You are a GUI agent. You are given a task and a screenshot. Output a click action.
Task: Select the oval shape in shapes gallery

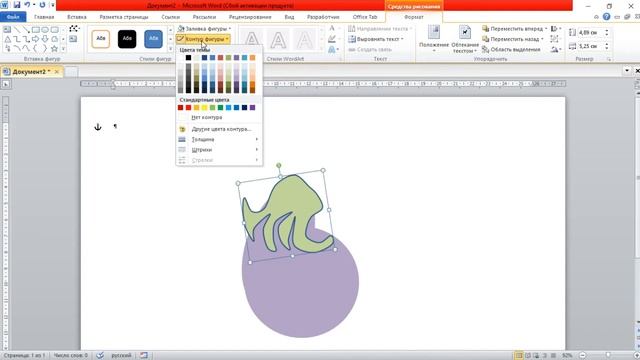point(45,30)
